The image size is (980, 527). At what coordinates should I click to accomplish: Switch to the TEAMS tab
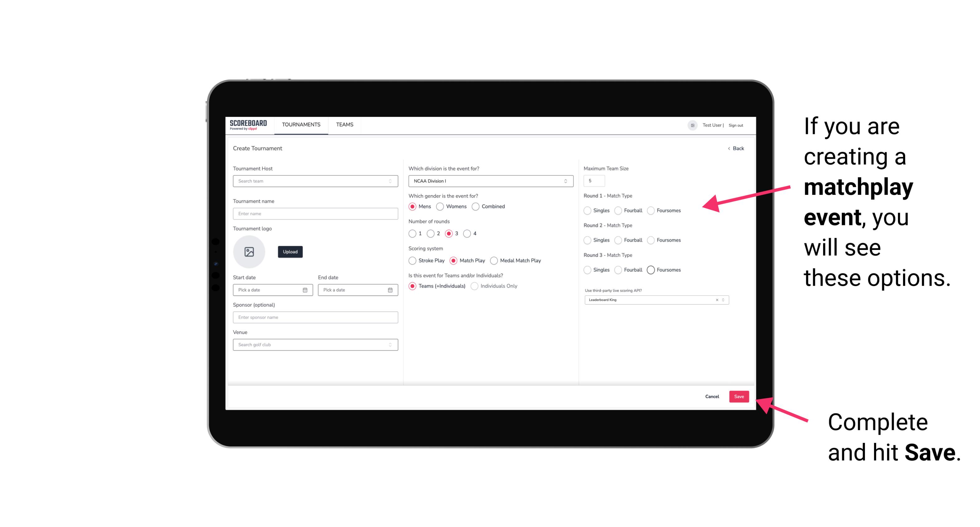pos(345,125)
